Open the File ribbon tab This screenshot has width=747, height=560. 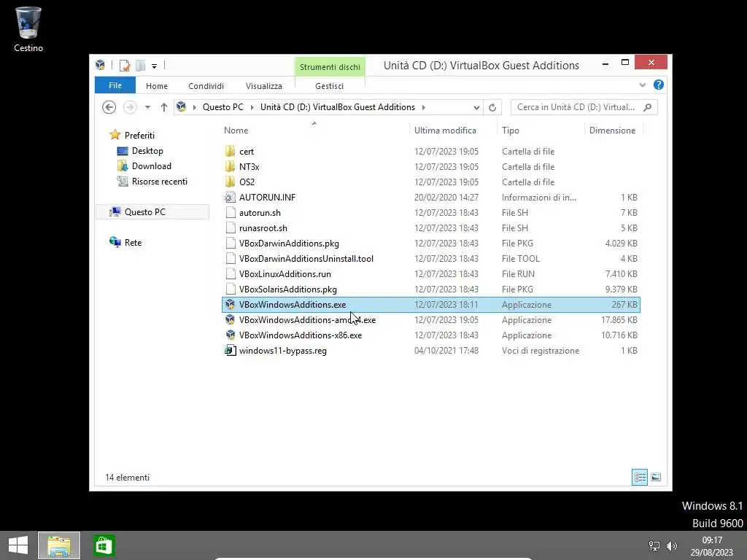(115, 85)
